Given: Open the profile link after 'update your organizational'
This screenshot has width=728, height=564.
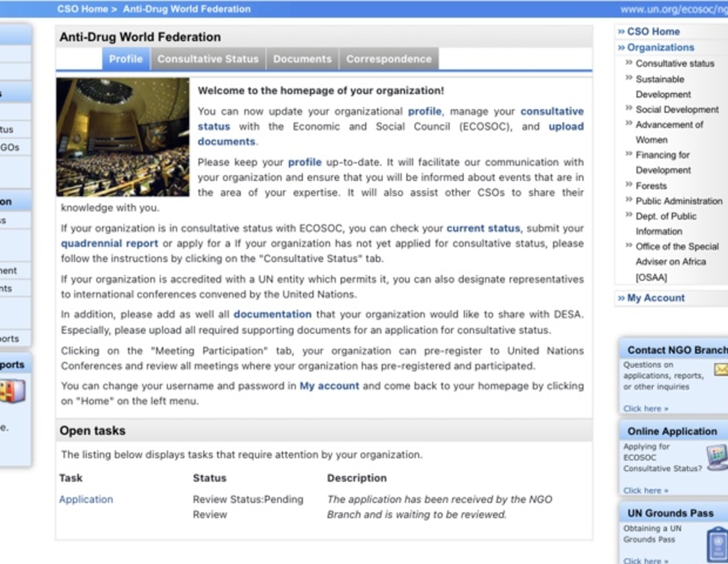Looking at the screenshot, I should [x=425, y=111].
